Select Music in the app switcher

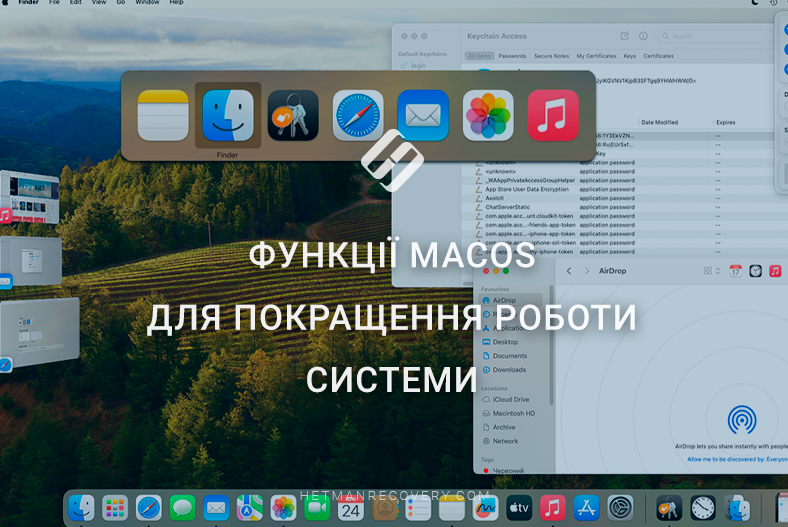[x=553, y=116]
